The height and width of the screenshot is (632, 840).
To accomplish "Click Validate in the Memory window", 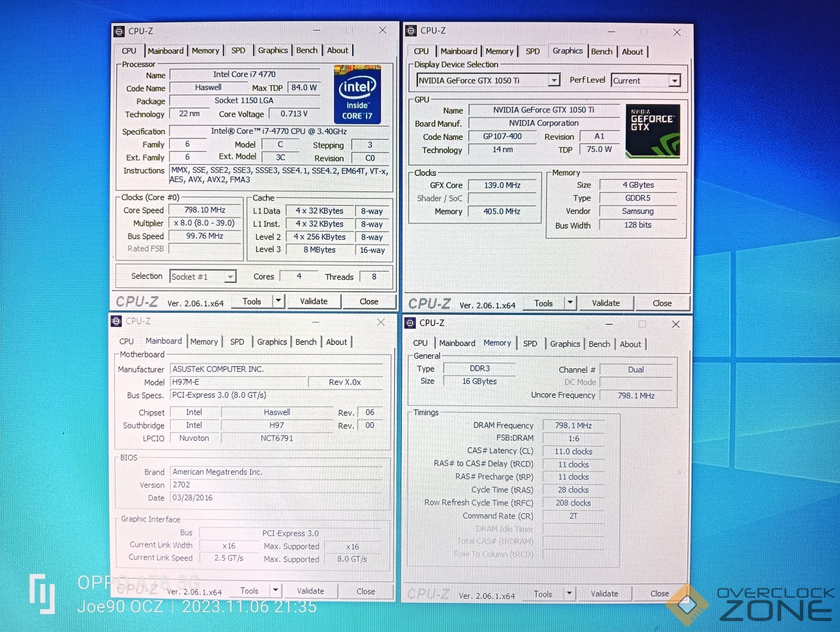I will 604,594.
